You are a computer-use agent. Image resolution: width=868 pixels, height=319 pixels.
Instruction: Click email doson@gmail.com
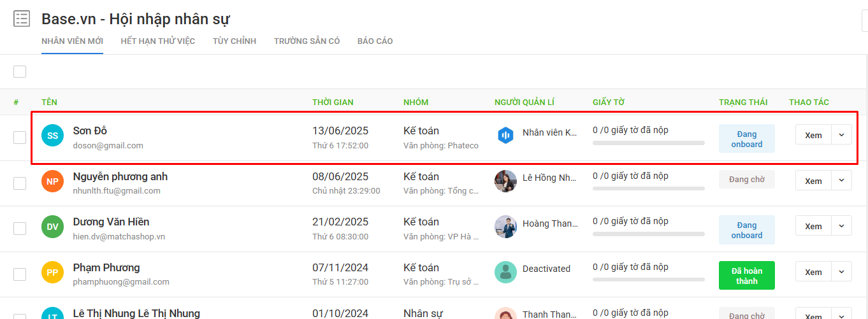click(x=108, y=145)
